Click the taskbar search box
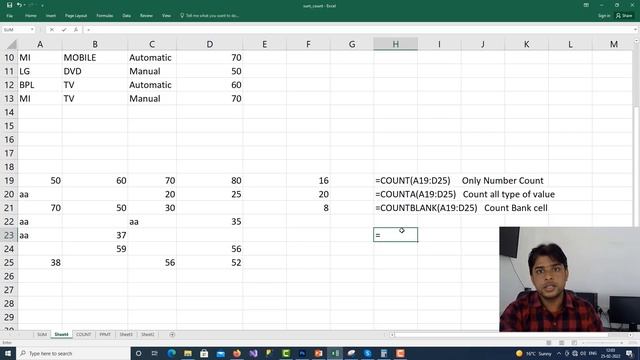Screen dimensions: 640x360 73,353
